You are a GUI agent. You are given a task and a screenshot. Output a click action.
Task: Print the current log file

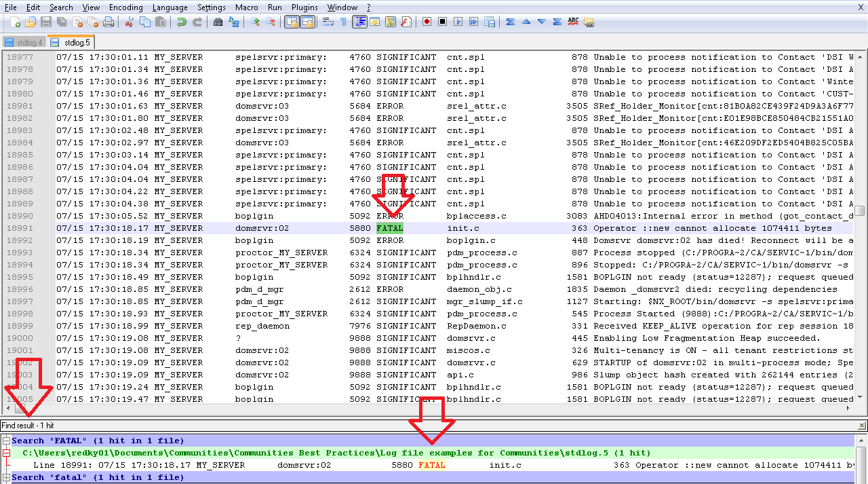click(108, 22)
